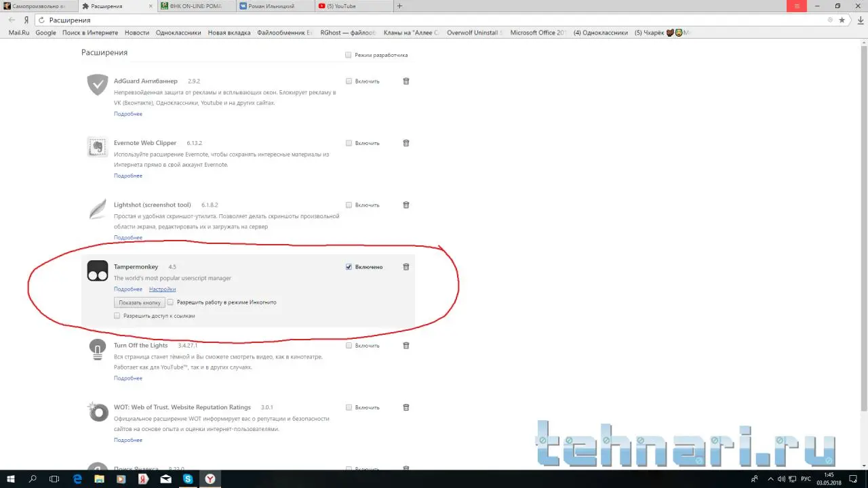Remove WOT: Web of Trust extension
Viewport: 868px width, 488px height.
pos(406,407)
